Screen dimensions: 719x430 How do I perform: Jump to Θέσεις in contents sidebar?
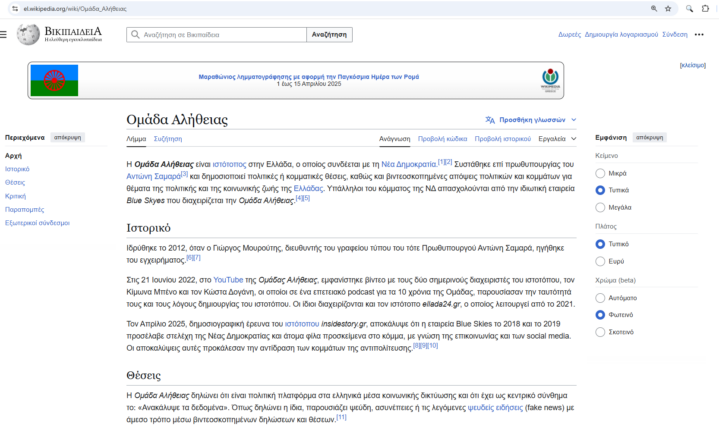(x=15, y=182)
